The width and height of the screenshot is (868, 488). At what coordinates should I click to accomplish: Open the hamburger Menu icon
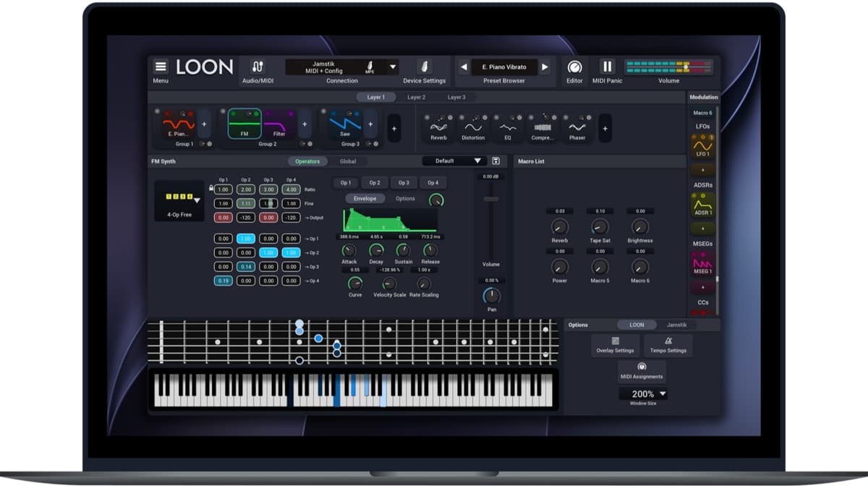[161, 67]
